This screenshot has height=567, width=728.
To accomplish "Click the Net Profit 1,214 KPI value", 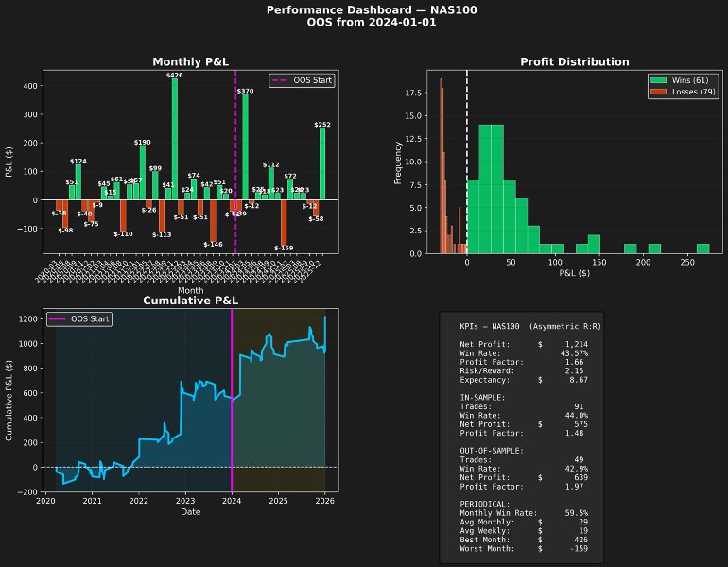I will (x=576, y=344).
